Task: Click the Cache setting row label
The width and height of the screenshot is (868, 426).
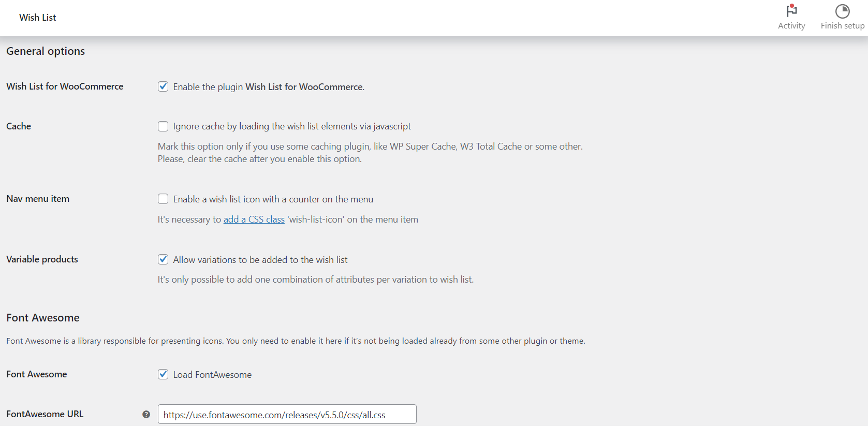Action: (19, 126)
